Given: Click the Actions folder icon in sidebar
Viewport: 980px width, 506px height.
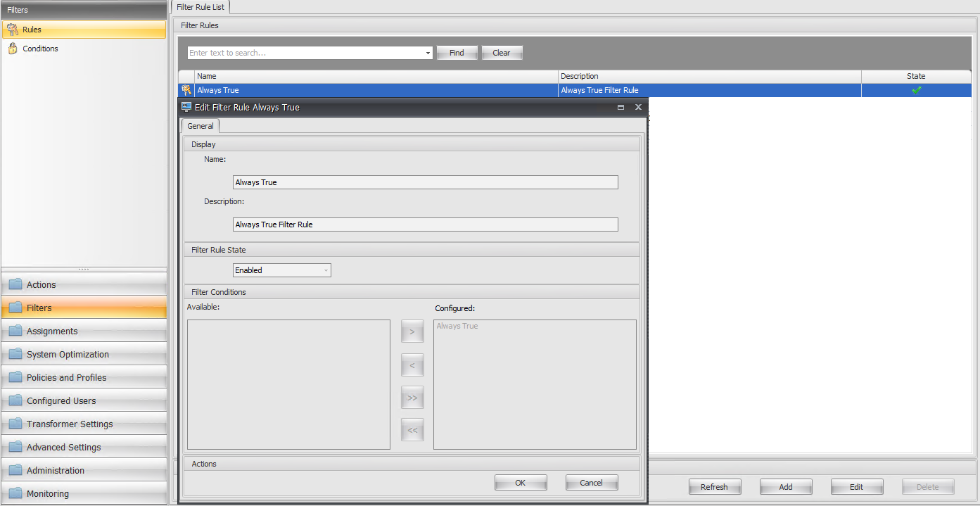Looking at the screenshot, I should pyautogui.click(x=15, y=285).
